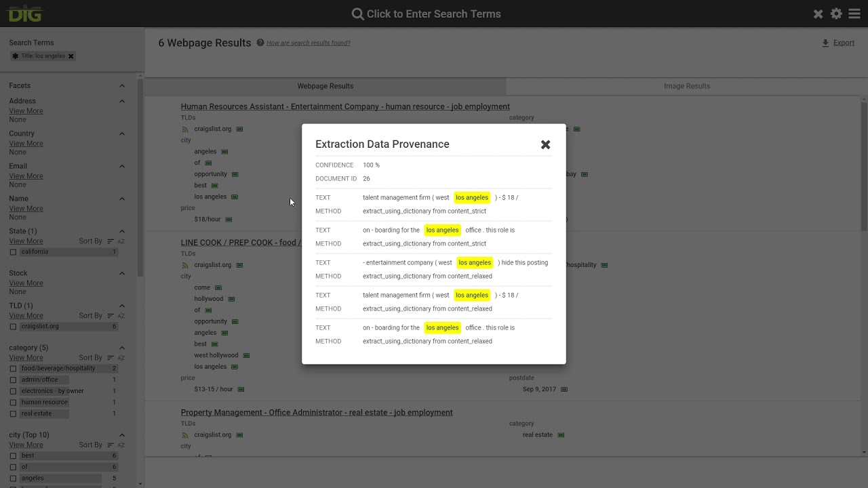Open provenance icon next to $18/hour

coord(229,220)
